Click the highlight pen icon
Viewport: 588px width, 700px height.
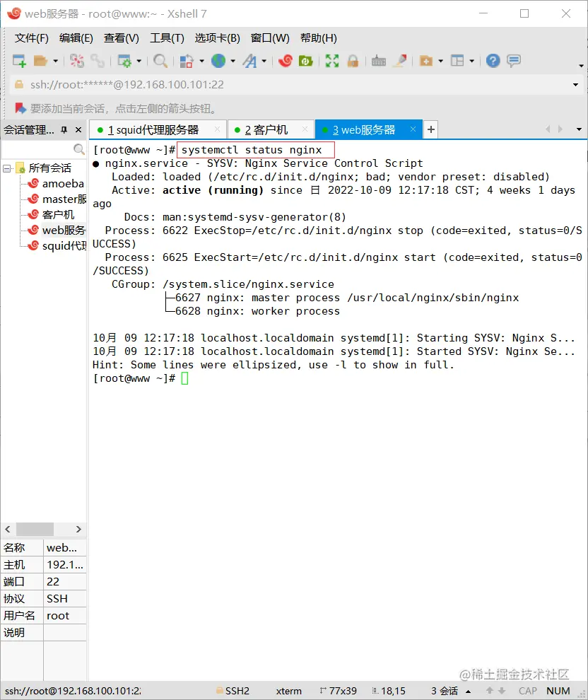400,61
